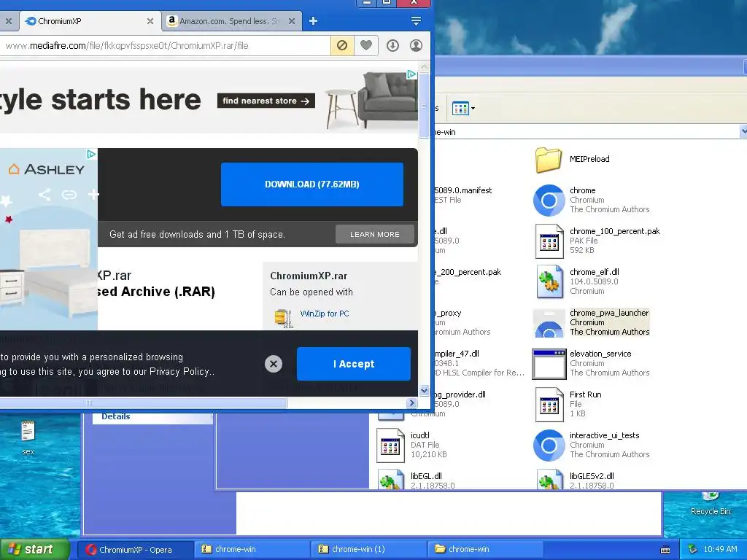Click the og_provider.dll file name
The width and height of the screenshot is (747, 560).
(x=460, y=394)
